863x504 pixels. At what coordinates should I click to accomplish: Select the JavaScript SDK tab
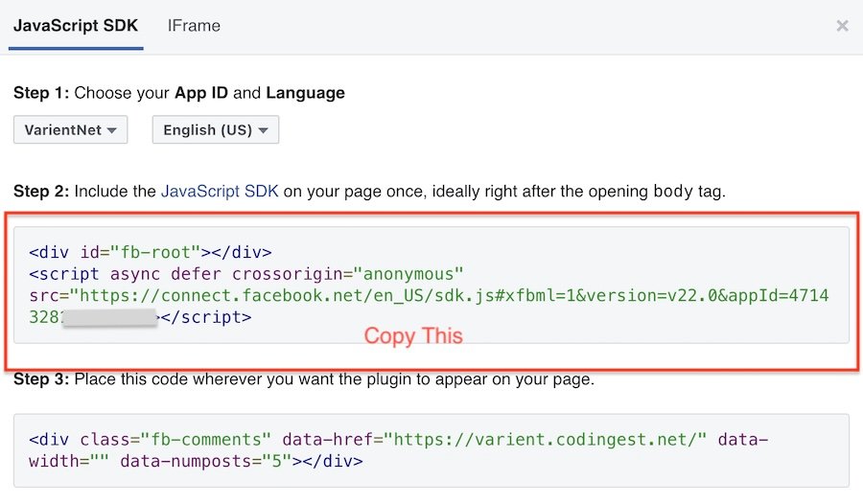tap(77, 26)
